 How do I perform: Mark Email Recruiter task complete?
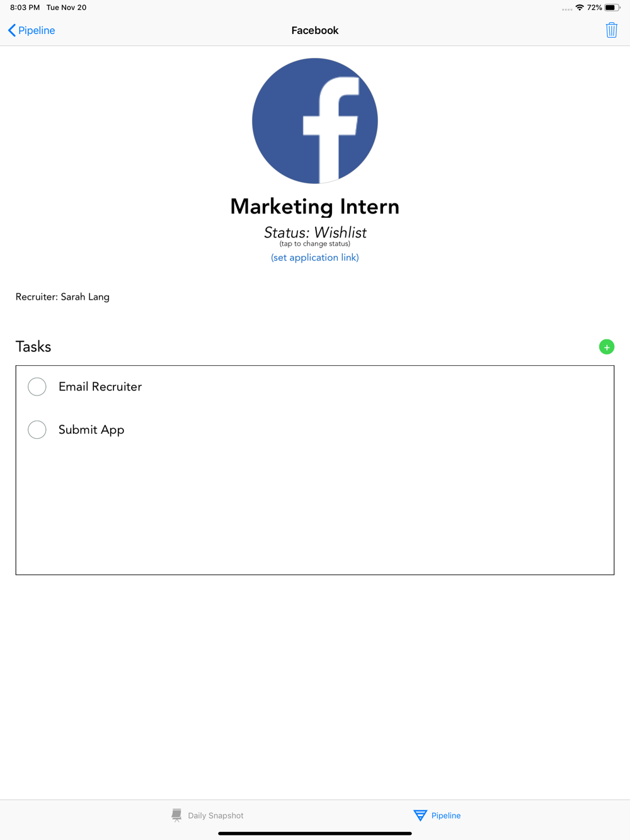pos(37,387)
